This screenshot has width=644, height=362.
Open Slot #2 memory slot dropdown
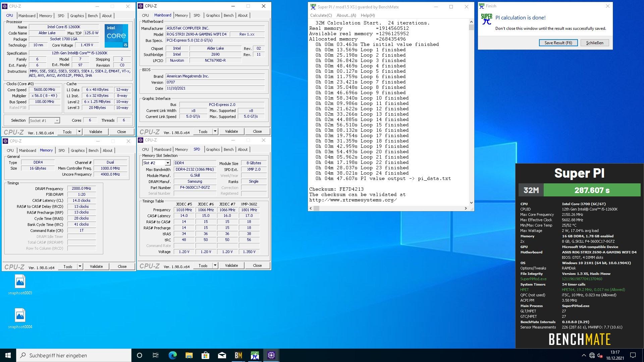tap(156, 163)
